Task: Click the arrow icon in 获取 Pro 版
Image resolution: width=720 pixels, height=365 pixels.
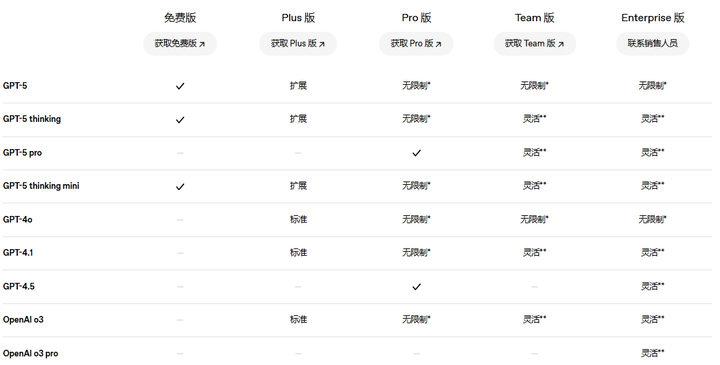Action: (439, 44)
